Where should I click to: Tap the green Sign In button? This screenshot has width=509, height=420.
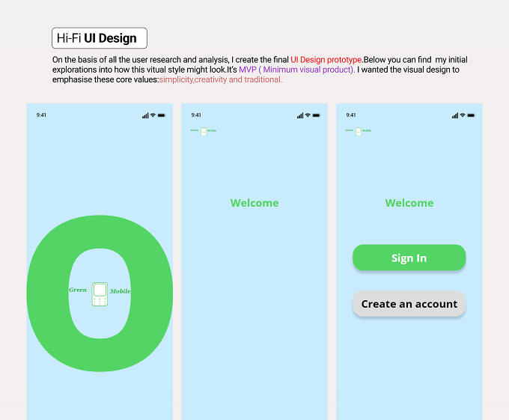click(409, 258)
